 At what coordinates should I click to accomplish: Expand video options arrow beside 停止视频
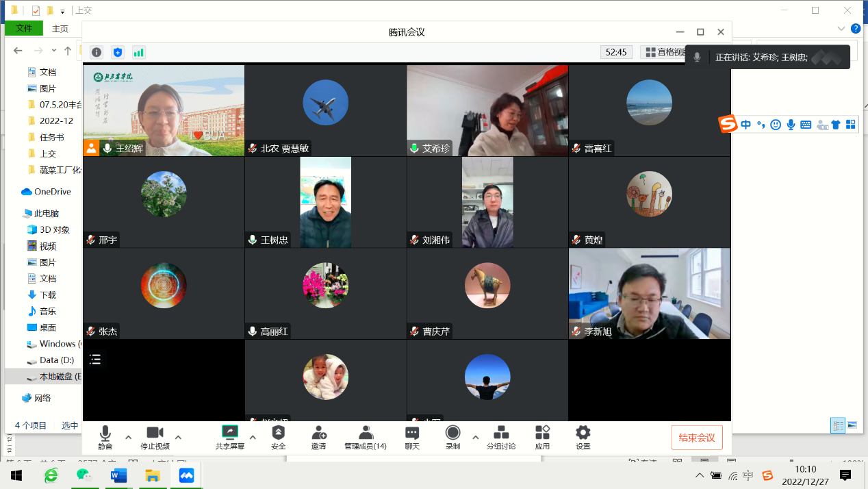tap(178, 437)
